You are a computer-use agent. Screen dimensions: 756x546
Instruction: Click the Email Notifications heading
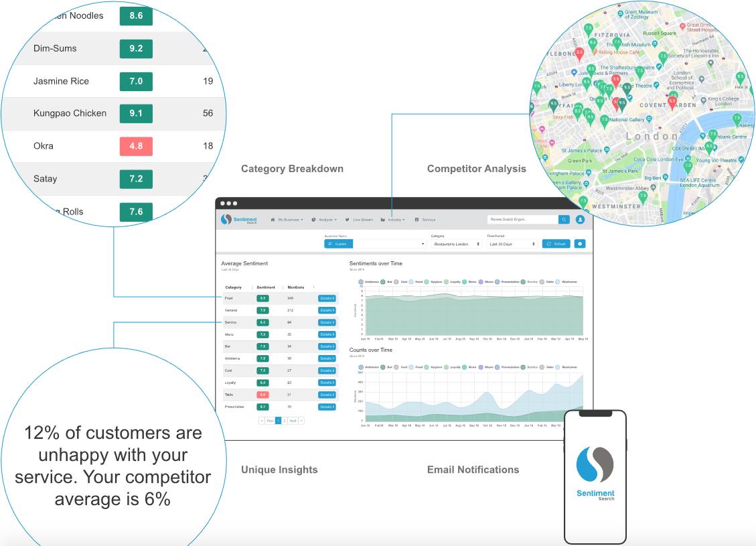pos(473,470)
